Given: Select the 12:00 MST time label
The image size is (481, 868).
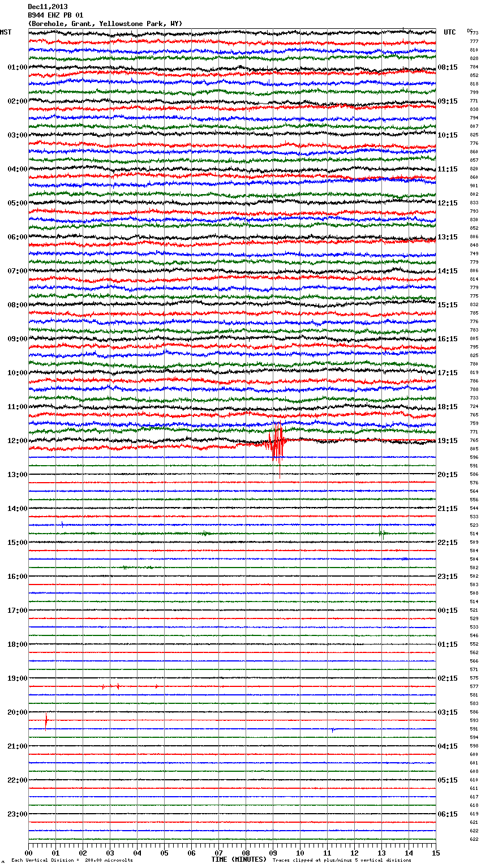Looking at the screenshot, I should (x=18, y=441).
